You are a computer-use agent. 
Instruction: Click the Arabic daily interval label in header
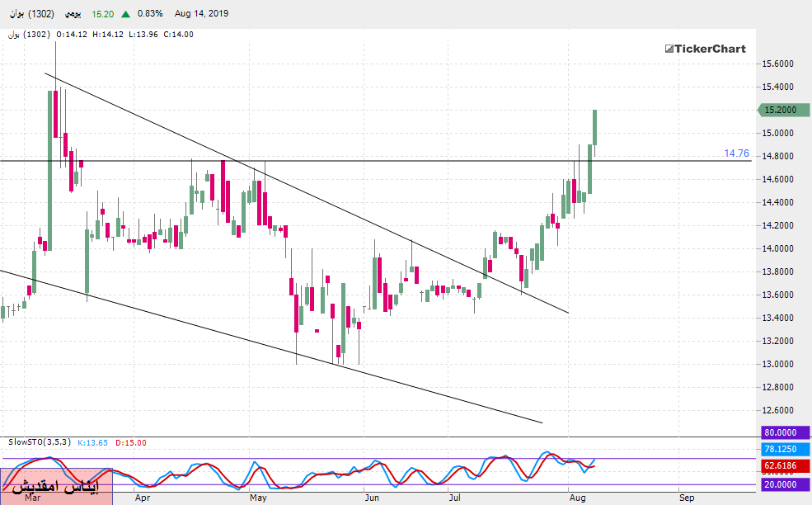(x=73, y=14)
